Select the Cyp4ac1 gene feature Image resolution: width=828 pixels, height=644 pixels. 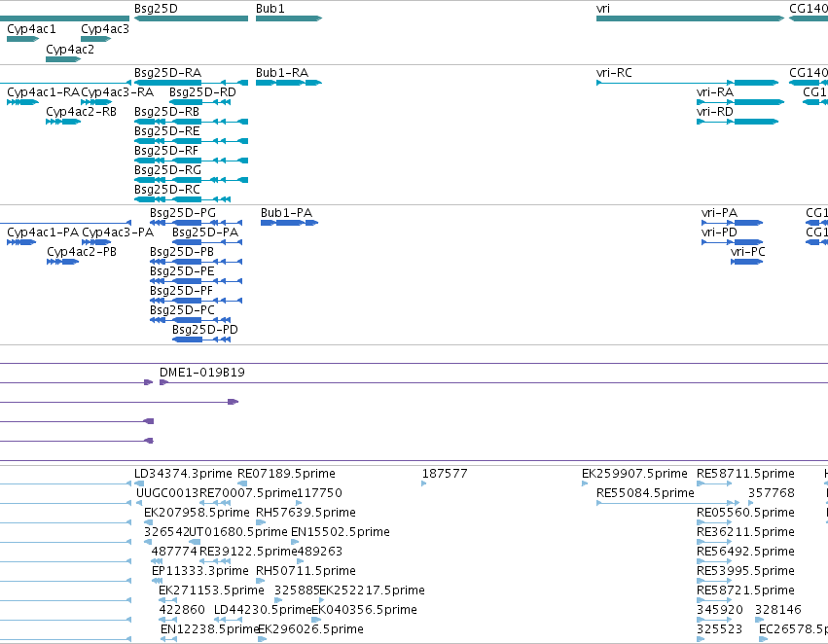(22, 39)
